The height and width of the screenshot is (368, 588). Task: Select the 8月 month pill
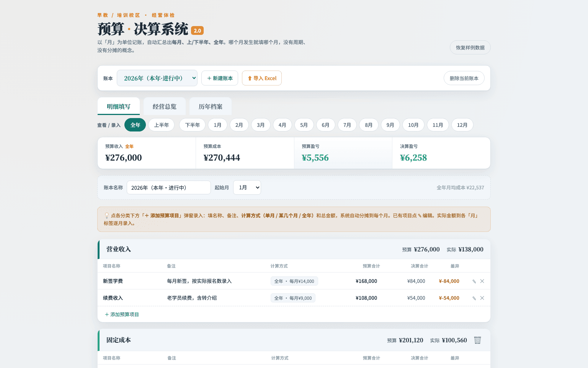pos(369,125)
